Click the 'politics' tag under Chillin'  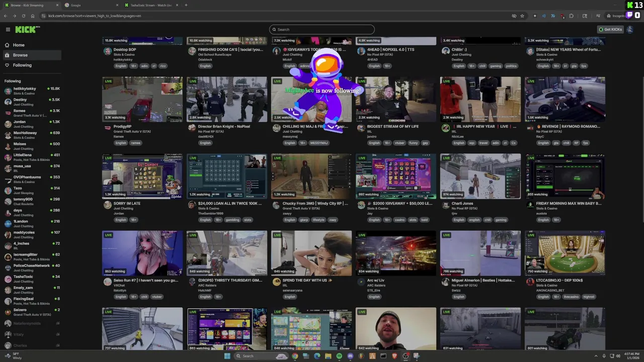coord(511,66)
